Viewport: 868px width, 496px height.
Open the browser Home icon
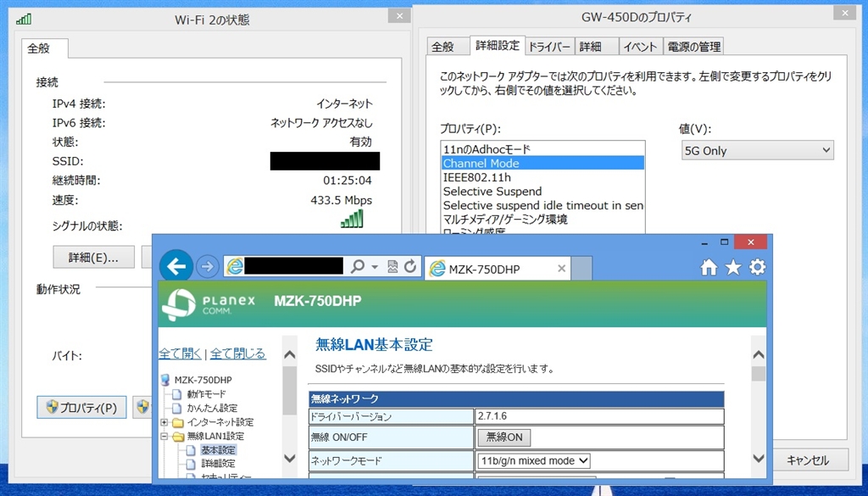pos(709,267)
